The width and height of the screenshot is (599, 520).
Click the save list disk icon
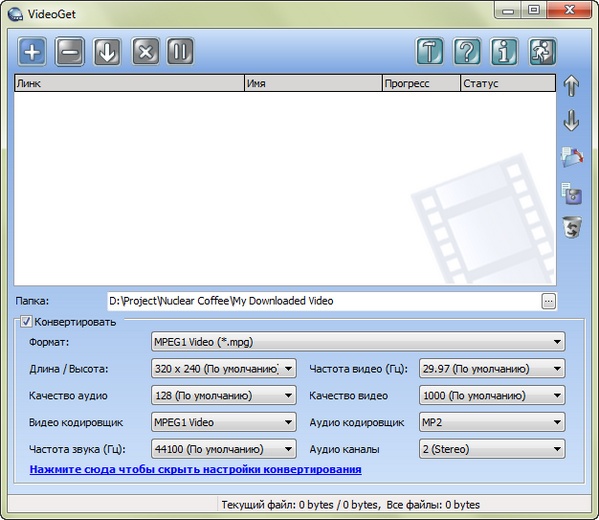pyautogui.click(x=571, y=193)
